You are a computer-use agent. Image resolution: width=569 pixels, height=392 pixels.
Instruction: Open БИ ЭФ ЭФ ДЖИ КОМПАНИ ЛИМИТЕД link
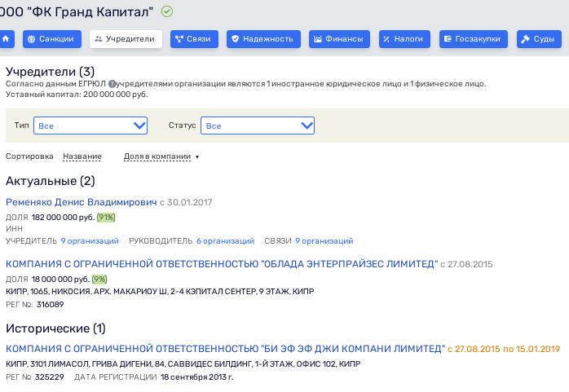point(225,349)
